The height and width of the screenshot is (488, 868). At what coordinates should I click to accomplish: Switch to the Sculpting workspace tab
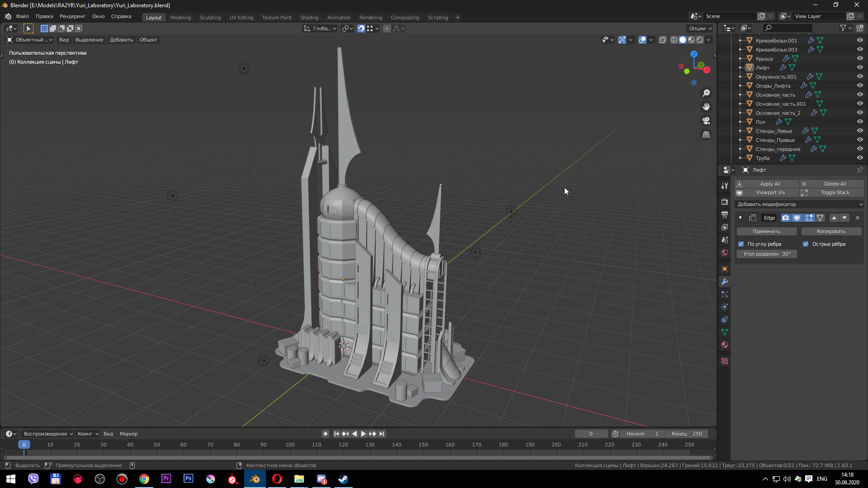pyautogui.click(x=210, y=18)
